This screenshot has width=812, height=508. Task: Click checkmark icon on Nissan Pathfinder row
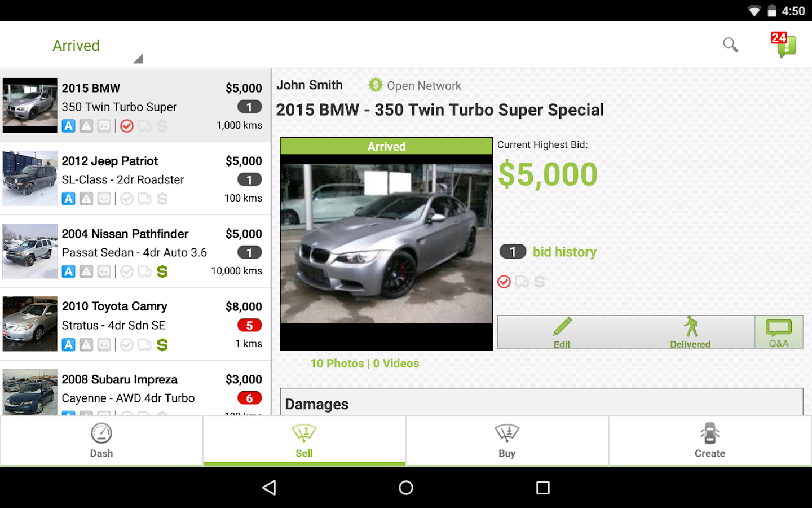click(x=127, y=271)
